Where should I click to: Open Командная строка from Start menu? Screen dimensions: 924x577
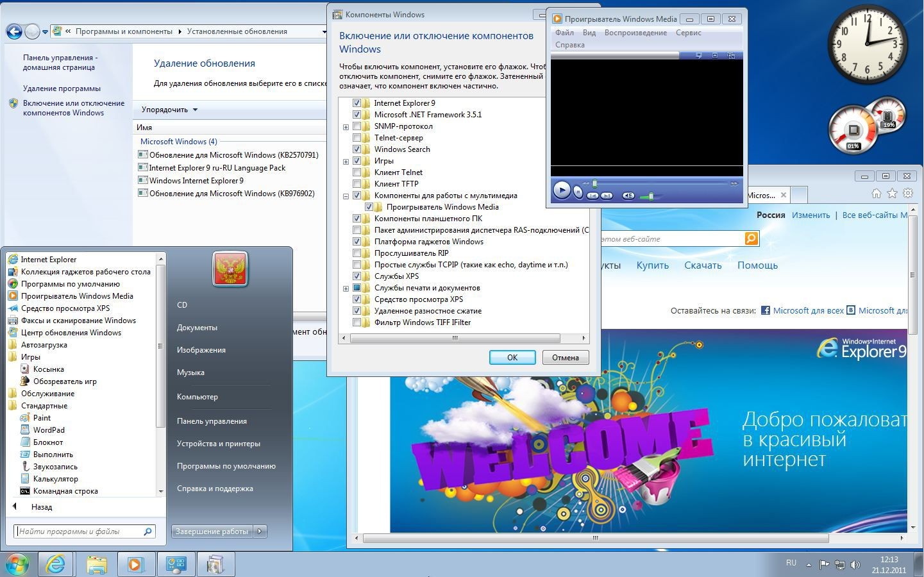tap(65, 490)
